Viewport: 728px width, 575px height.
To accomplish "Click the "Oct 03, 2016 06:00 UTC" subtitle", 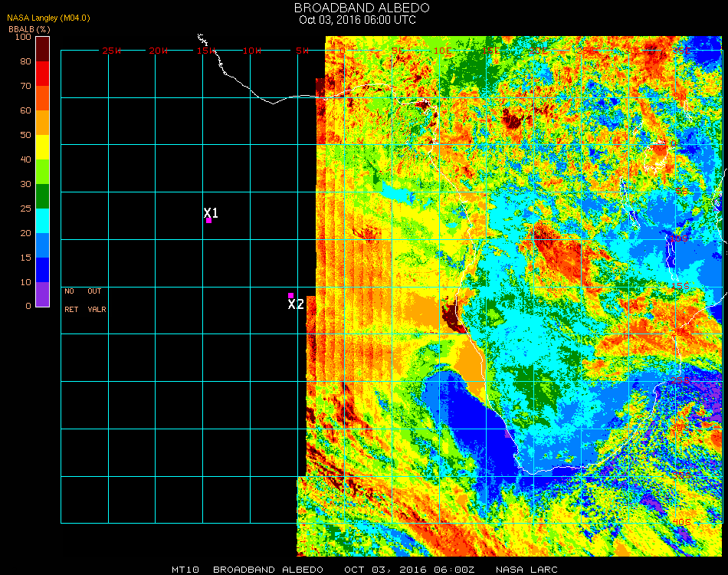I will pos(358,20).
